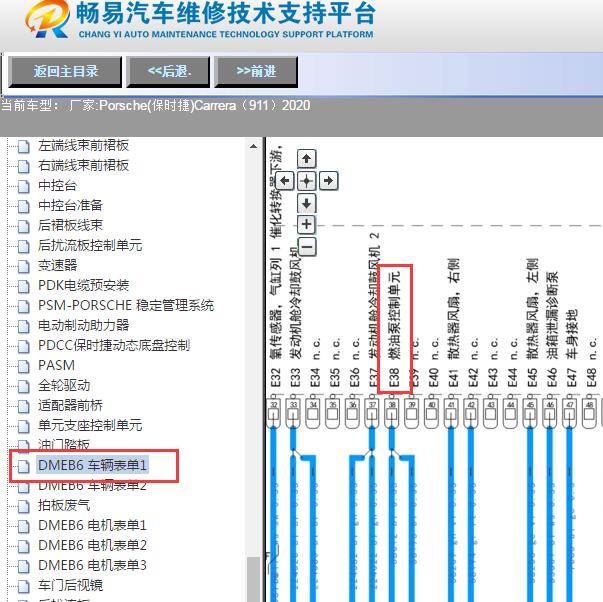
Task: Zoom in diagram with plus icon
Action: 306,224
